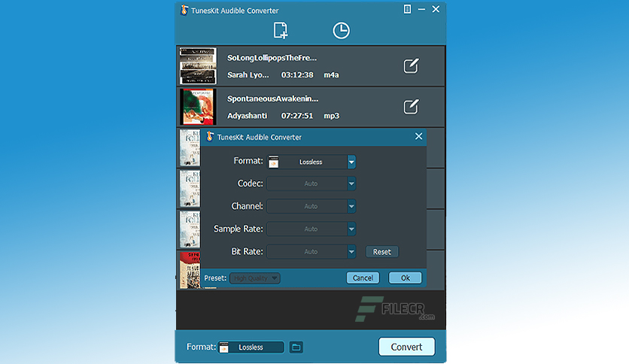Image resolution: width=629 pixels, height=364 pixels.
Task: Click the TunesKit logo in main title bar
Action: (x=184, y=10)
